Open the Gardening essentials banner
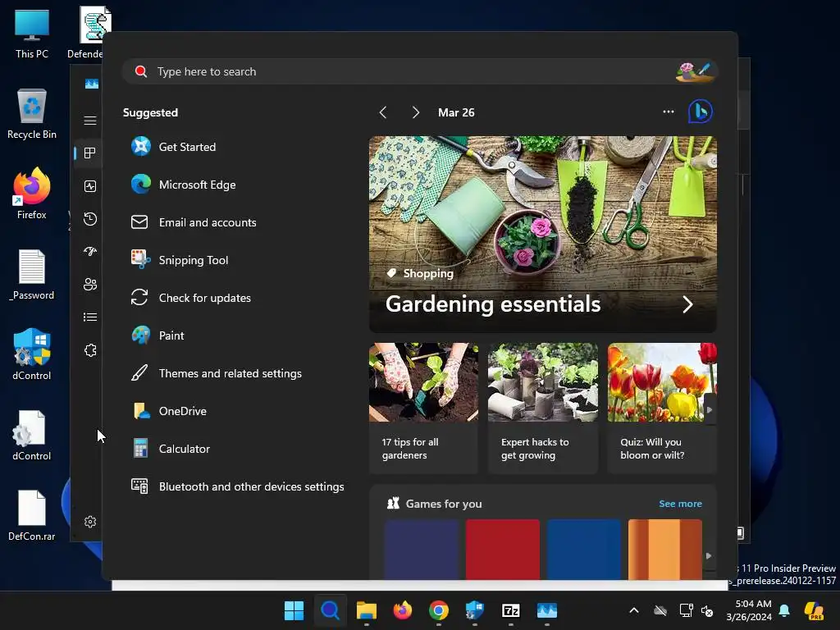This screenshot has width=840, height=630. [543, 234]
